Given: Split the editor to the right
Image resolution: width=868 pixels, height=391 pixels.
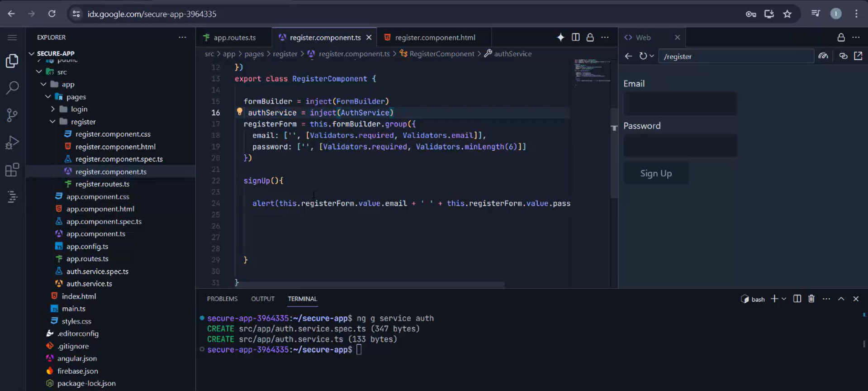Looking at the screenshot, I should pos(575,38).
